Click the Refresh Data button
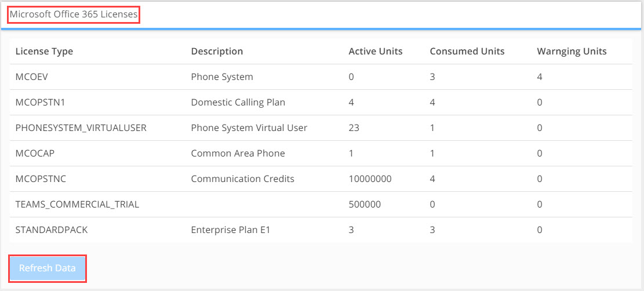This screenshot has width=644, height=291. (47, 268)
